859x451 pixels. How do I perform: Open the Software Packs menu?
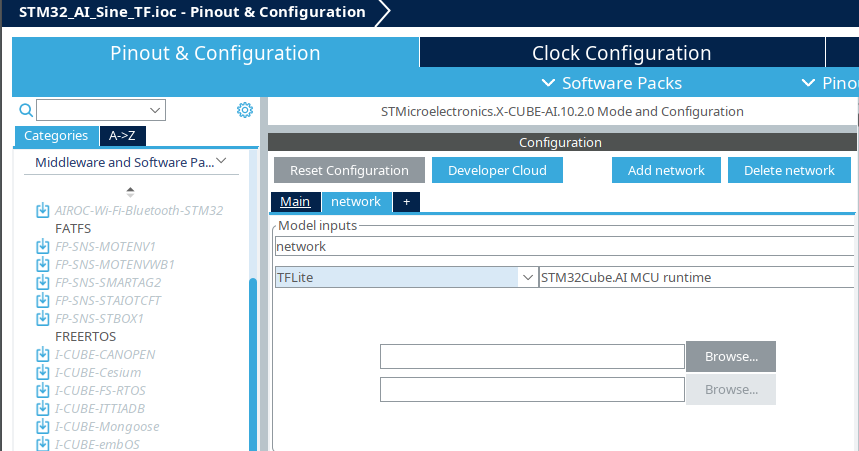click(x=611, y=83)
